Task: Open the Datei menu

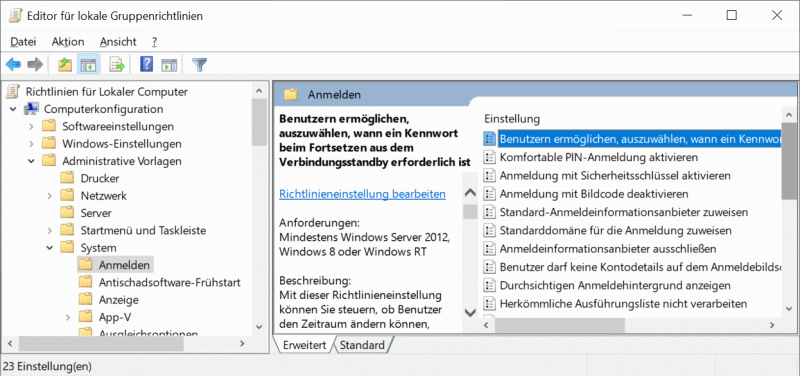Action: 23,42
